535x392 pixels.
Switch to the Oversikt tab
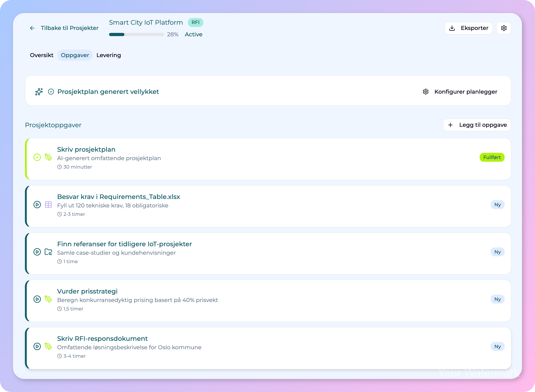point(42,55)
